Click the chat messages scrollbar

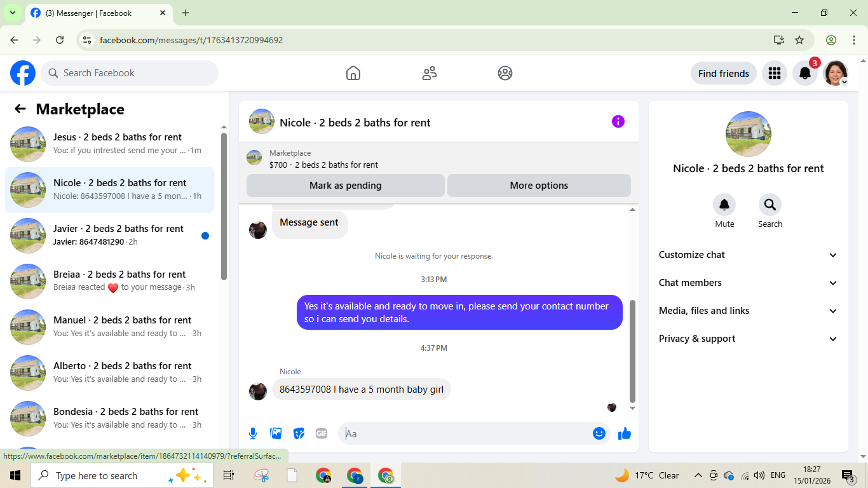click(632, 350)
